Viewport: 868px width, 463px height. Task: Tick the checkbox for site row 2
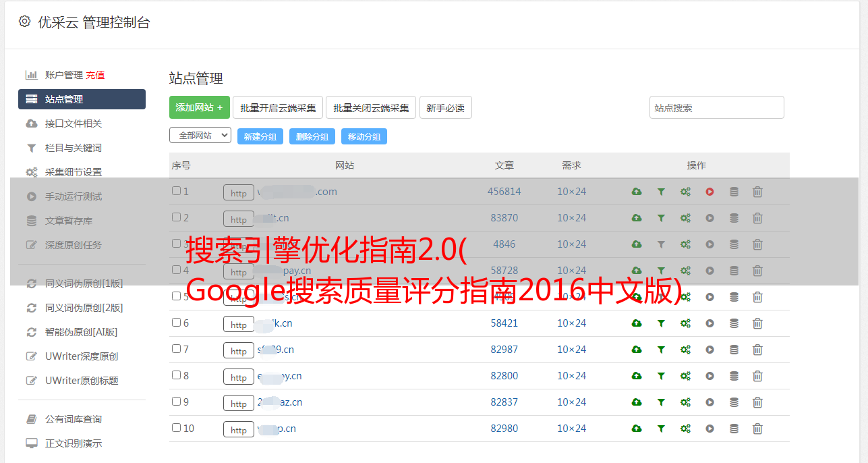coord(176,217)
